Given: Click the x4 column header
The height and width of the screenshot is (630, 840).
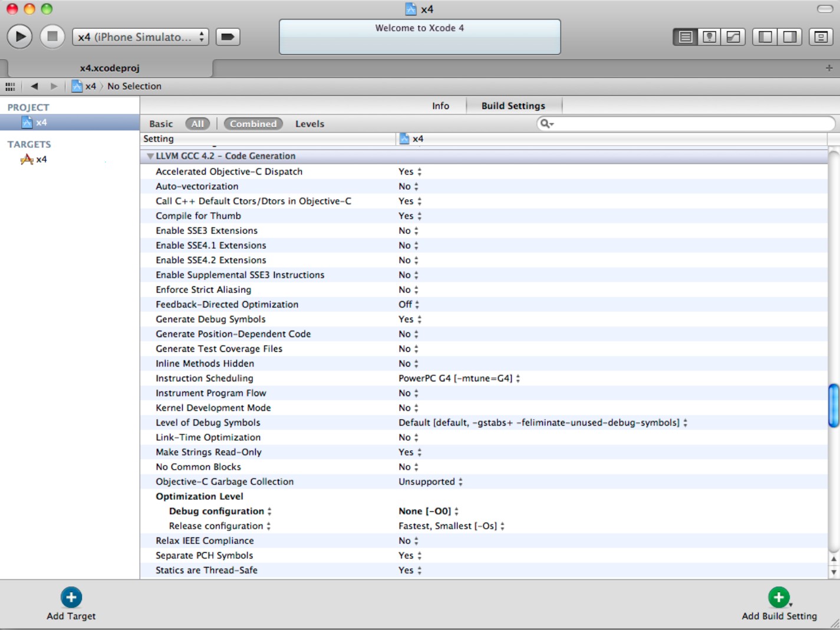Looking at the screenshot, I should click(x=611, y=138).
